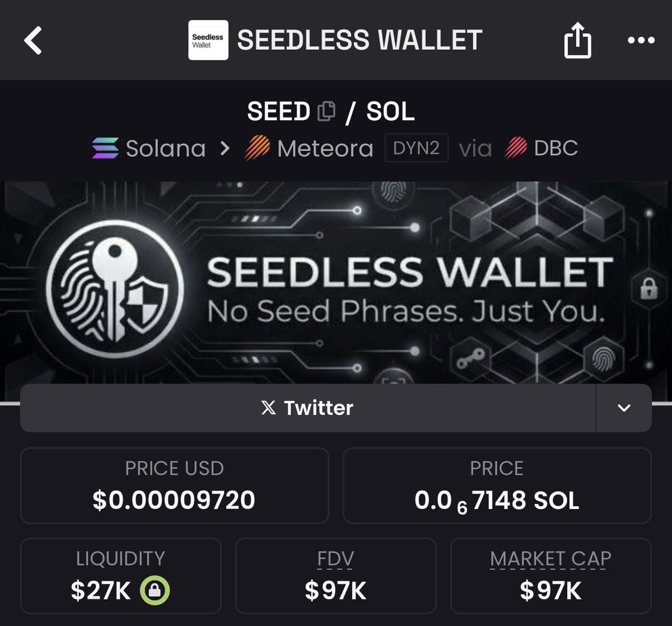Viewport: 672px width, 626px height.
Task: Open the Twitter link button
Action: [x=307, y=408]
